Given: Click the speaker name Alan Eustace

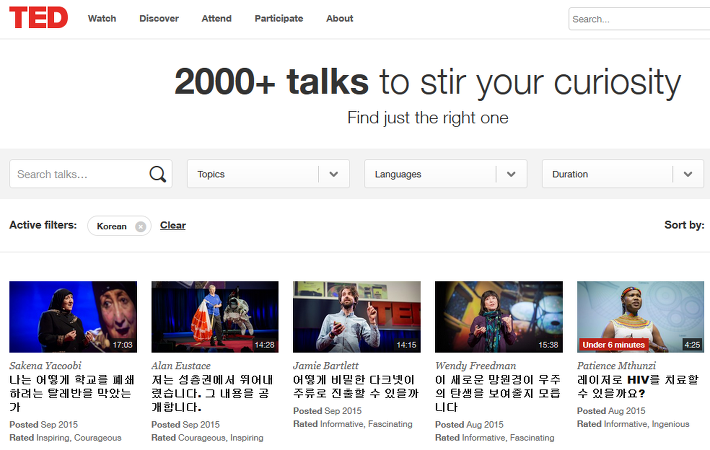Looking at the screenshot, I should click(181, 366).
